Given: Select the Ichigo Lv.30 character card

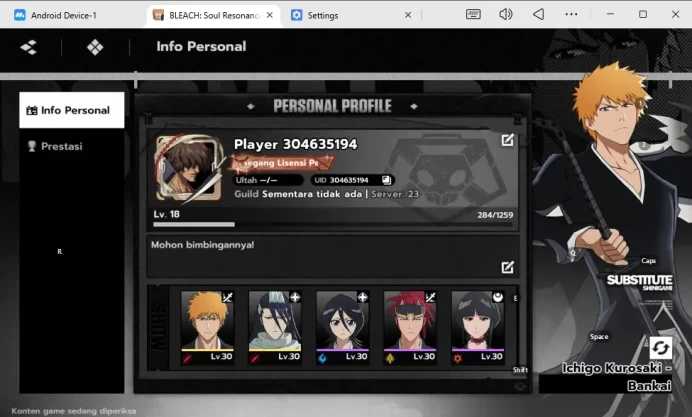Looking at the screenshot, I should click(207, 327).
